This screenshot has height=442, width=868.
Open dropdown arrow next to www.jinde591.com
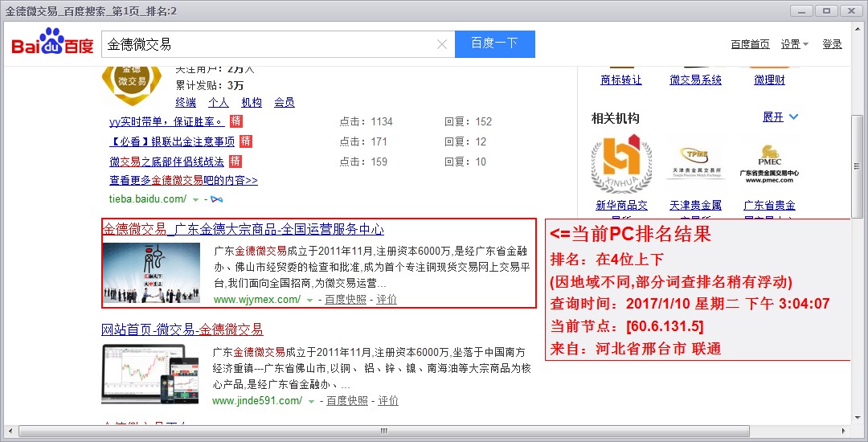(311, 401)
